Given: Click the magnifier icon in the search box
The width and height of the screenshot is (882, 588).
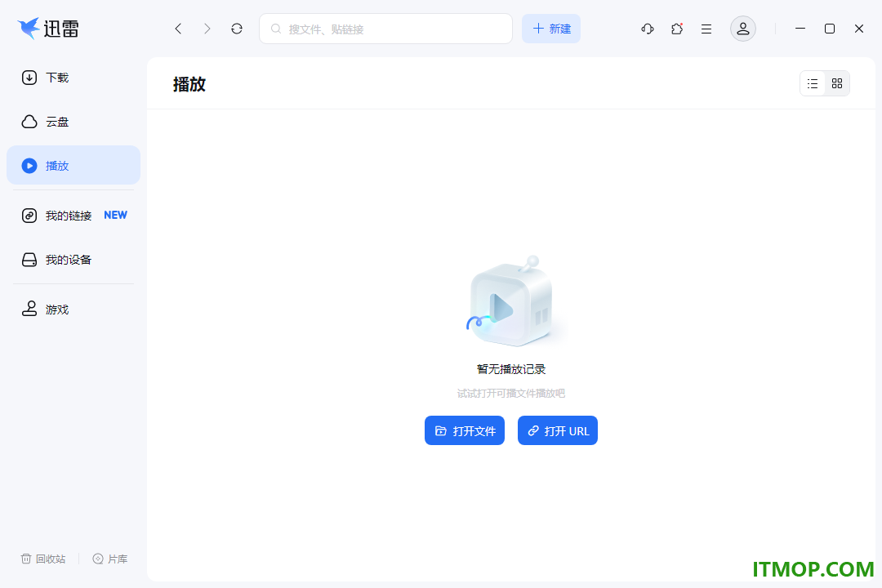Looking at the screenshot, I should (x=276, y=29).
